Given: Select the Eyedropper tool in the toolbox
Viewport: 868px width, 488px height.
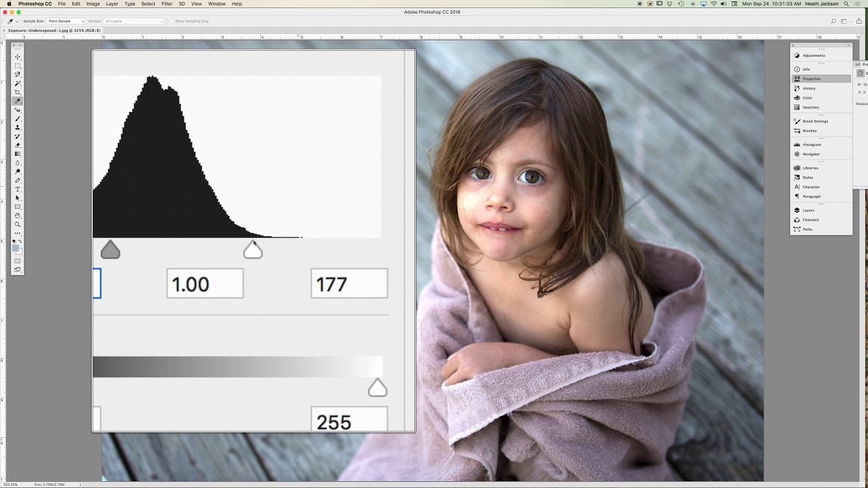Looking at the screenshot, I should (18, 101).
